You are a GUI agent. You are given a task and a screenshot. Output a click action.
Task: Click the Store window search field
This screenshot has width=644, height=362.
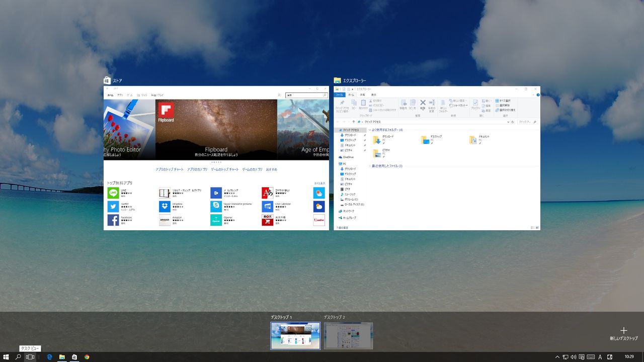tap(306, 95)
